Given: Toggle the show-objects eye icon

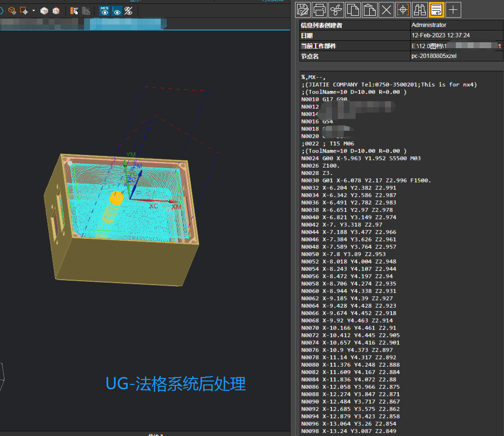Looking at the screenshot, I should tap(117, 10).
